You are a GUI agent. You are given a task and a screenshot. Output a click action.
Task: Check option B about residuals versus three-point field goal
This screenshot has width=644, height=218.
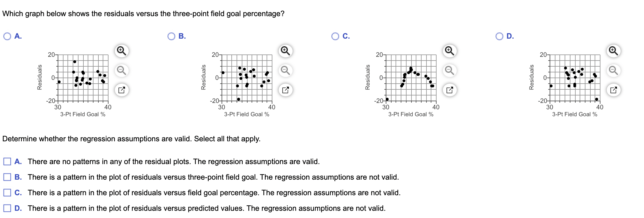pyautogui.click(x=7, y=177)
